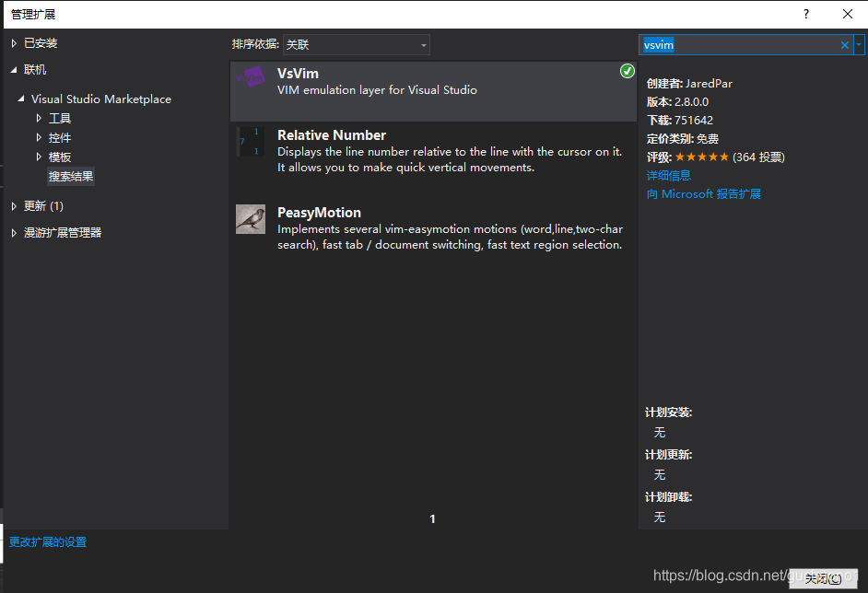Viewport: 868px width, 593px height.
Task: Select the Relative Number extension title
Action: 332,135
